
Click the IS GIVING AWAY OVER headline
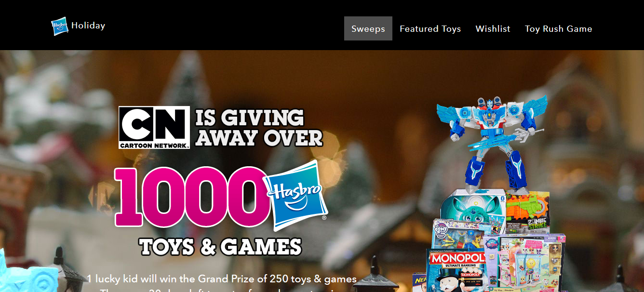click(258, 128)
